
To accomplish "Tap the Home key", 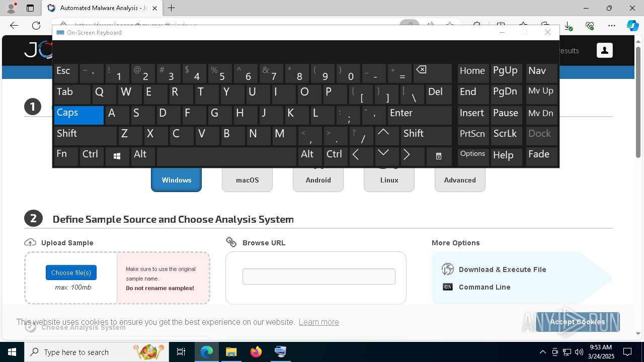I will (473, 73).
